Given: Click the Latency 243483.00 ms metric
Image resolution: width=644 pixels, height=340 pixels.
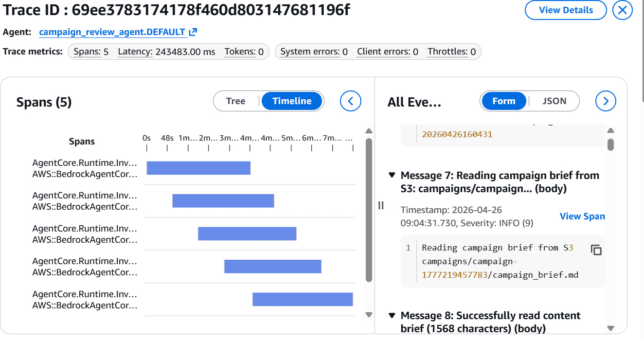Looking at the screenshot, I should (166, 52).
